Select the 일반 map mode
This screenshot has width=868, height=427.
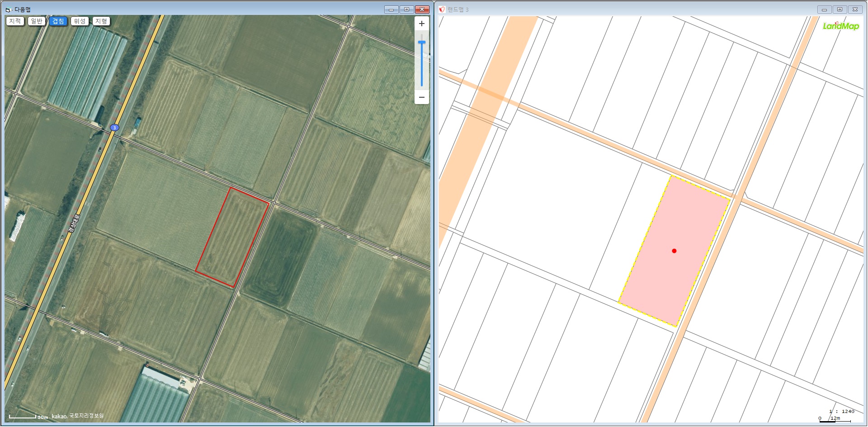(37, 21)
